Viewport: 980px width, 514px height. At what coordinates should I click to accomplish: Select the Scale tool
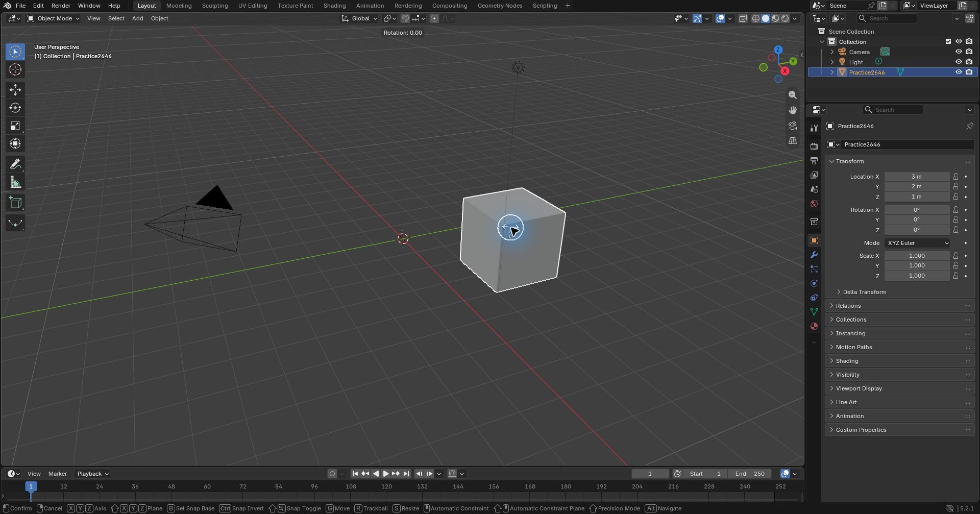click(x=15, y=126)
